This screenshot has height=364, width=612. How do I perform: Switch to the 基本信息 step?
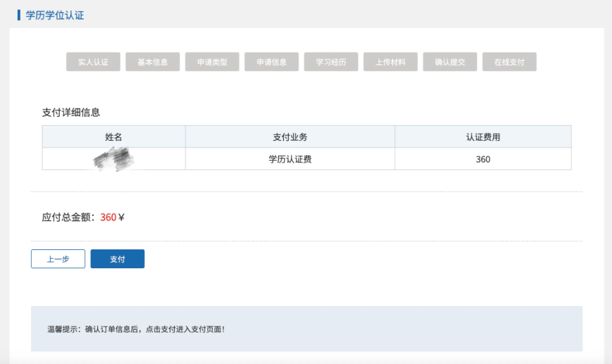152,62
